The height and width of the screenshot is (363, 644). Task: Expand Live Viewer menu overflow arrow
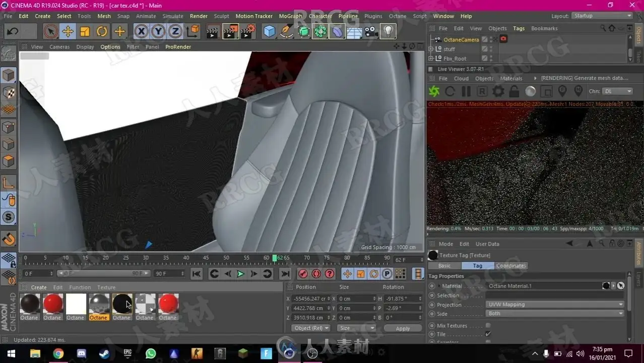(535, 79)
